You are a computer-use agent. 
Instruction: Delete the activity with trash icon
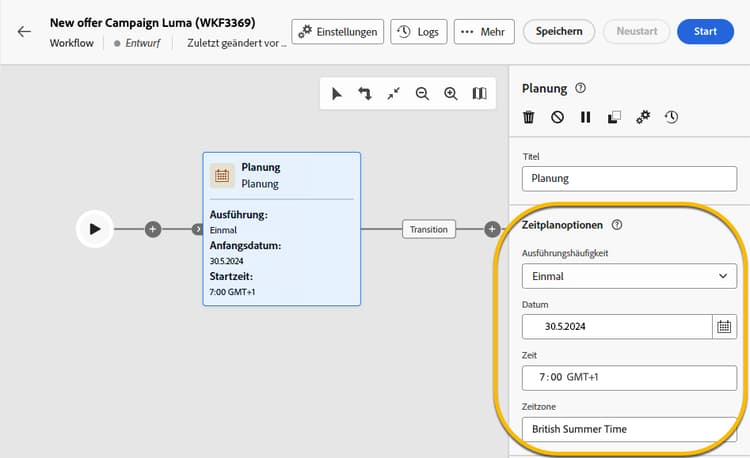coord(529,117)
